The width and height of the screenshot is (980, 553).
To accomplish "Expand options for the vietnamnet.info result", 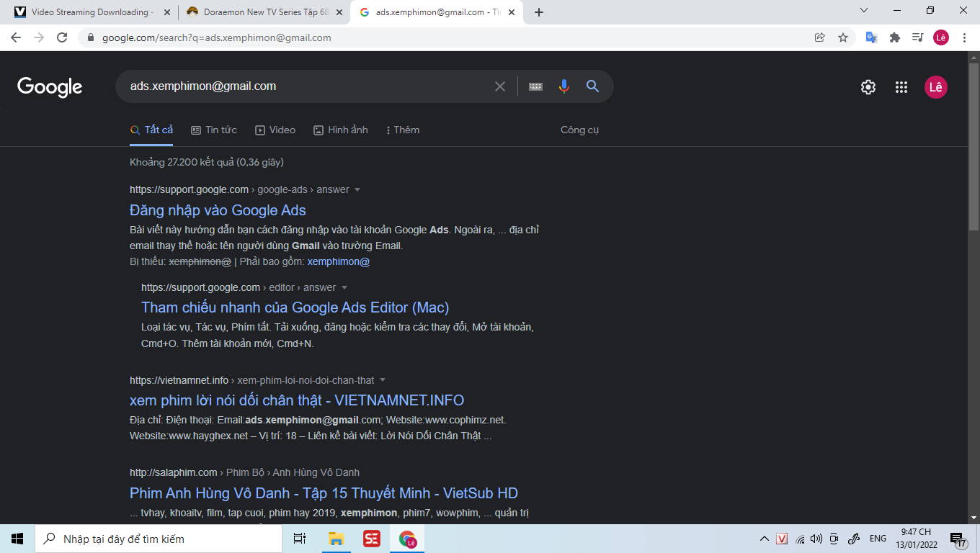I will click(x=383, y=380).
